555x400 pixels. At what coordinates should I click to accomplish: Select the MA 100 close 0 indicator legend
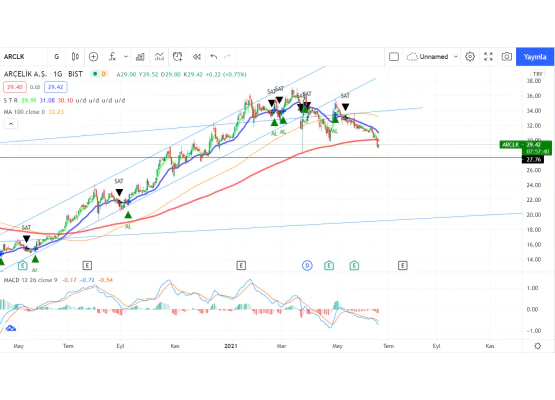click(24, 112)
